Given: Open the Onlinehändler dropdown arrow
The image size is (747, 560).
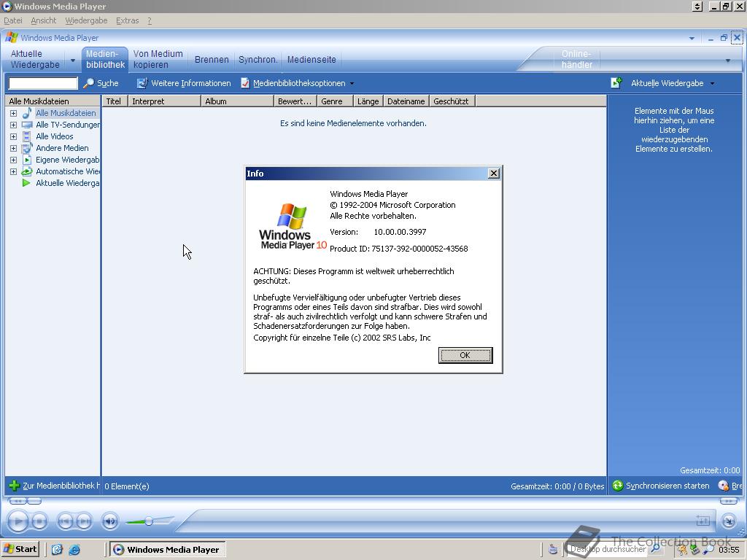Looking at the screenshot, I should (727, 61).
